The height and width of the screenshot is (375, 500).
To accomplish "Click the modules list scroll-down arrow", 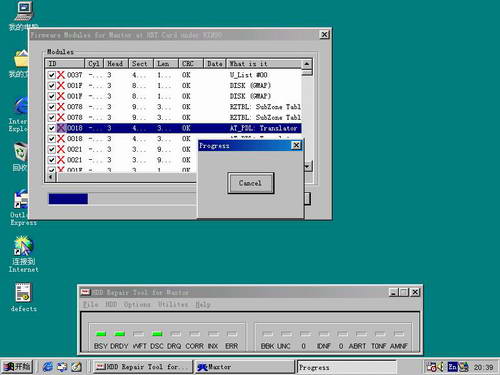I will [307, 166].
